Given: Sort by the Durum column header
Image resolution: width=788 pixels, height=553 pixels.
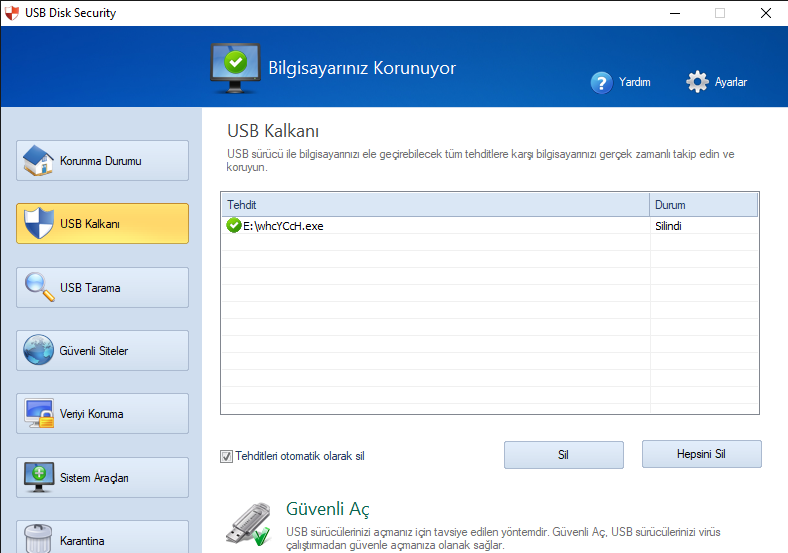Looking at the screenshot, I should pyautogui.click(x=704, y=205).
